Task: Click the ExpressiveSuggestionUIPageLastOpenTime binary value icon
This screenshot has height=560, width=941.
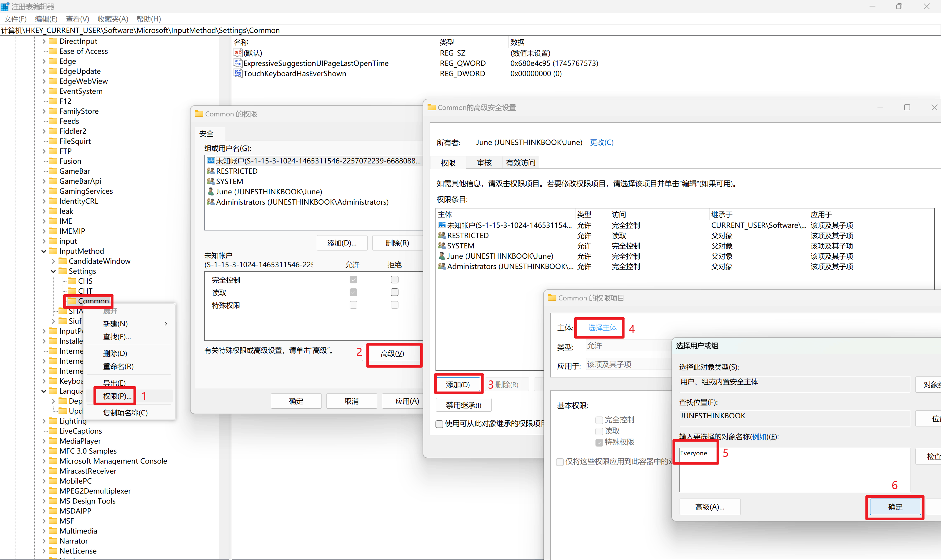Action: click(x=238, y=63)
